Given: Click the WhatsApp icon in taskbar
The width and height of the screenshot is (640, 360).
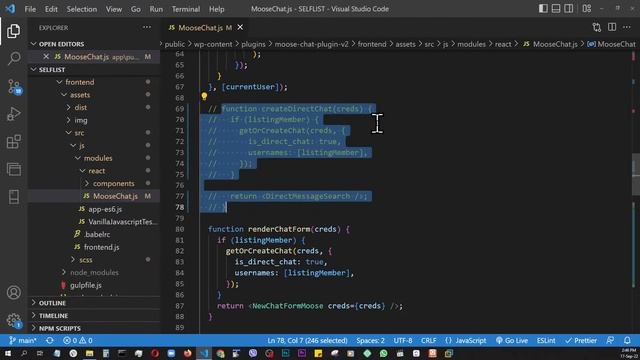Looking at the screenshot, I should pyautogui.click(x=384, y=353).
